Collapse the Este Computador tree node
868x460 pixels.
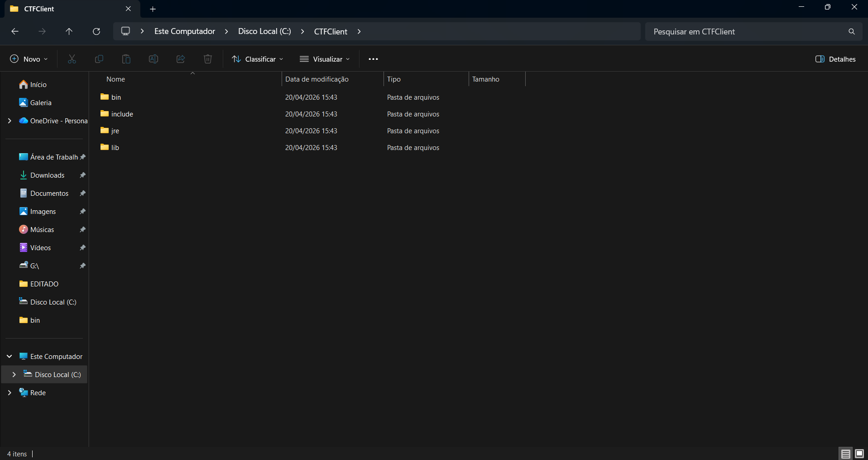(10, 356)
